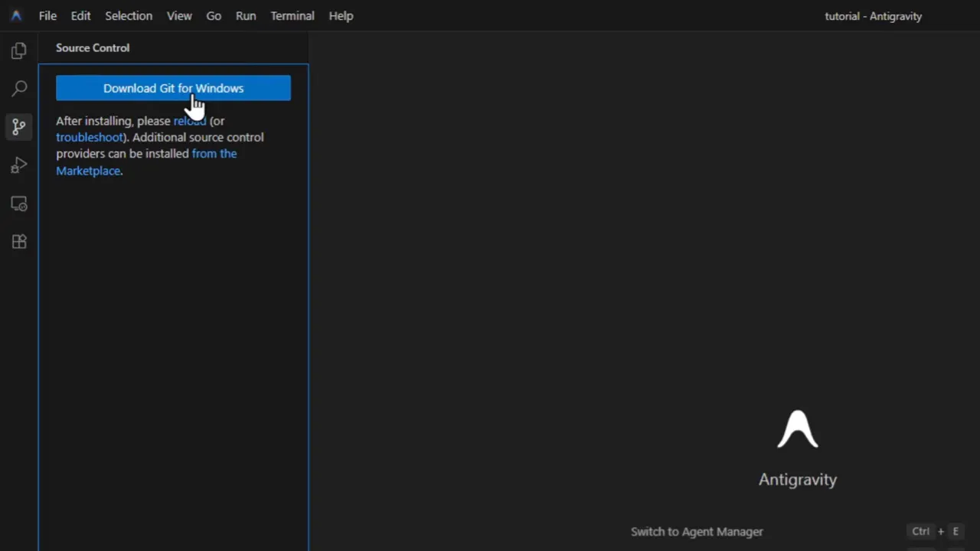Viewport: 980px width, 551px height.
Task: Open the Extensions view
Action: tap(19, 241)
